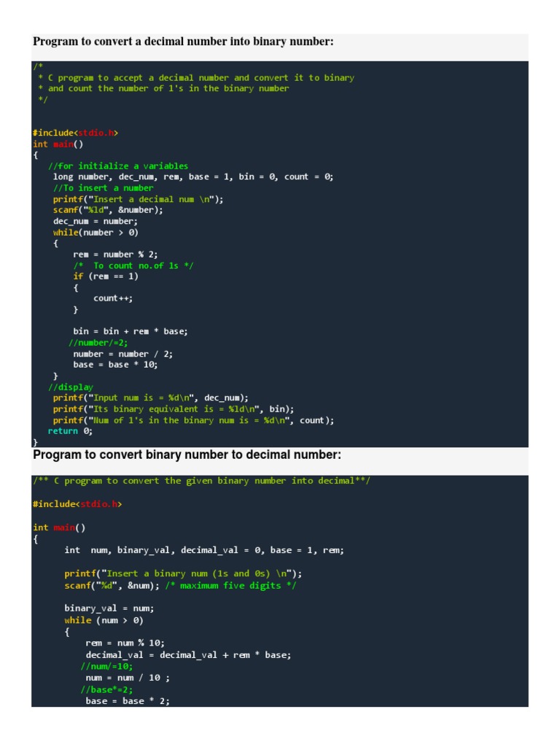Click the scanf "%ld" line
The image size is (560, 747).
108,210
